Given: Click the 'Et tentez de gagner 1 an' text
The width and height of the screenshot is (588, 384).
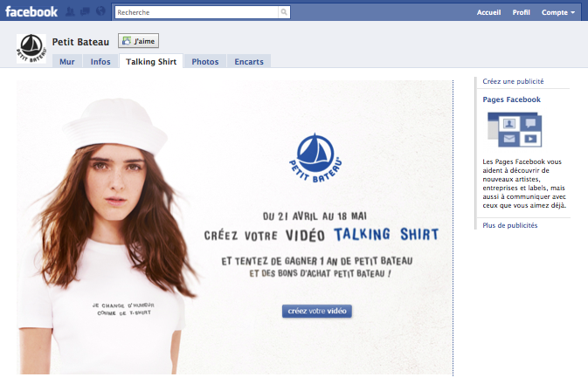Looking at the screenshot, I should click(317, 261).
